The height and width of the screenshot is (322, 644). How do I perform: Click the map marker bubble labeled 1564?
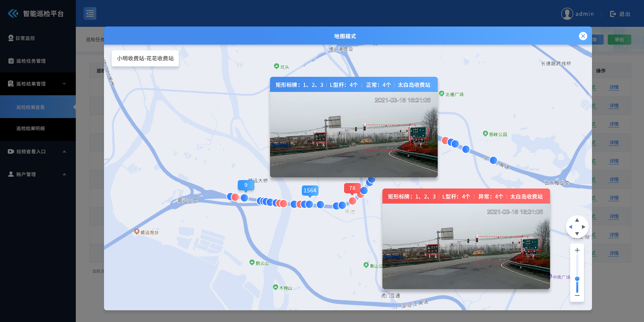tap(310, 191)
